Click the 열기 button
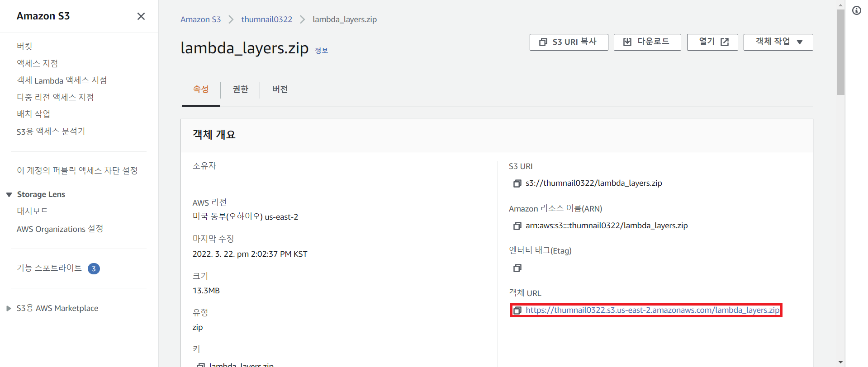The height and width of the screenshot is (367, 868). pos(712,42)
